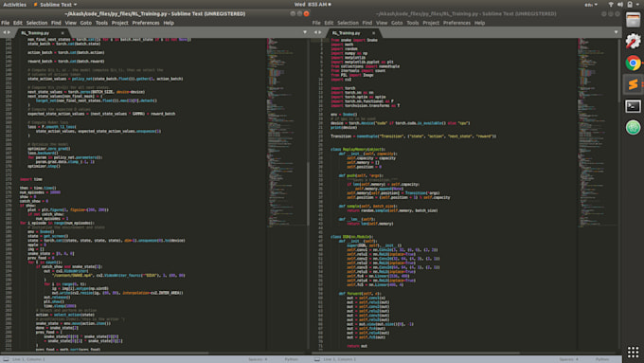The image size is (644, 363).
Task: Open Preferences menu in the right window
Action: tap(456, 23)
